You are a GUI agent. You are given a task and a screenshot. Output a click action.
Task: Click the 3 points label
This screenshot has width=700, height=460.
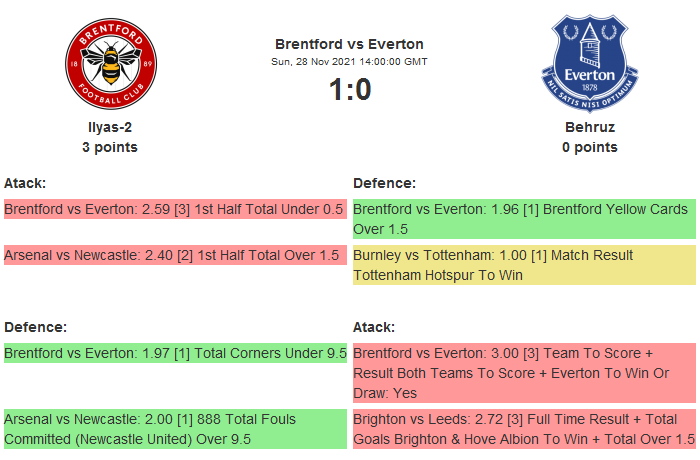[x=110, y=147]
